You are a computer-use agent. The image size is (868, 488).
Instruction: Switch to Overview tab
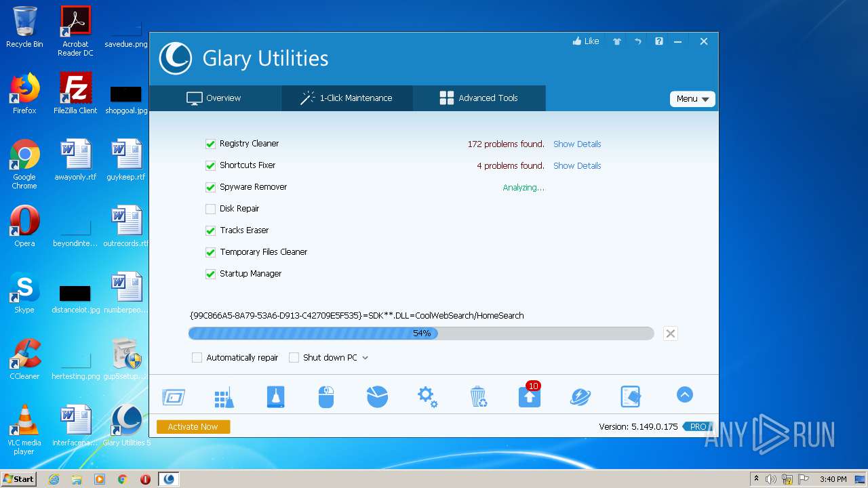[215, 98]
